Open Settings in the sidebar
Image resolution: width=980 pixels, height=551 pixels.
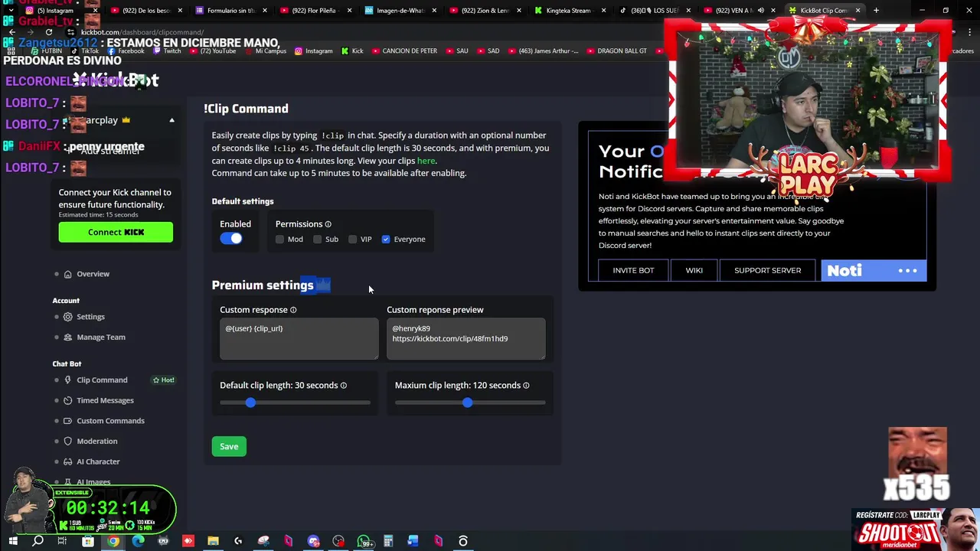[90, 317]
